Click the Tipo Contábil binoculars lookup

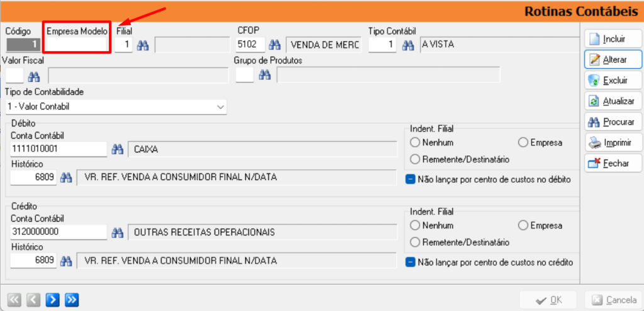click(408, 45)
